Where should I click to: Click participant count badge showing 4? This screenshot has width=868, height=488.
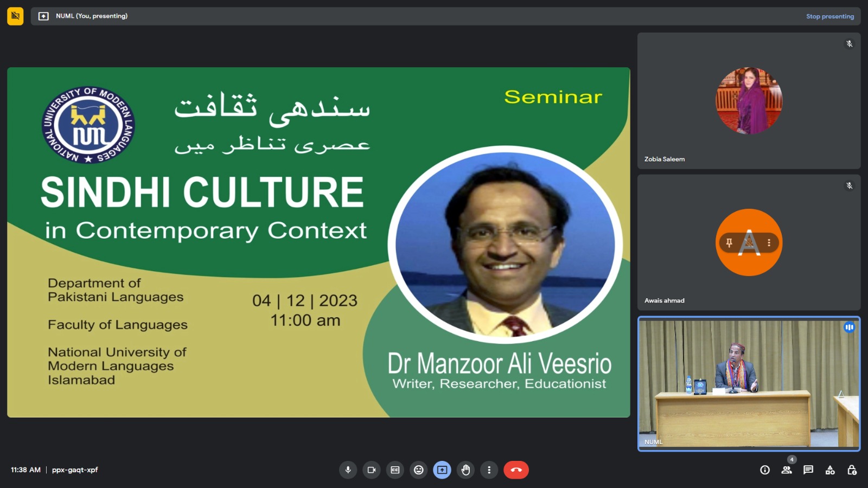pyautogui.click(x=792, y=460)
